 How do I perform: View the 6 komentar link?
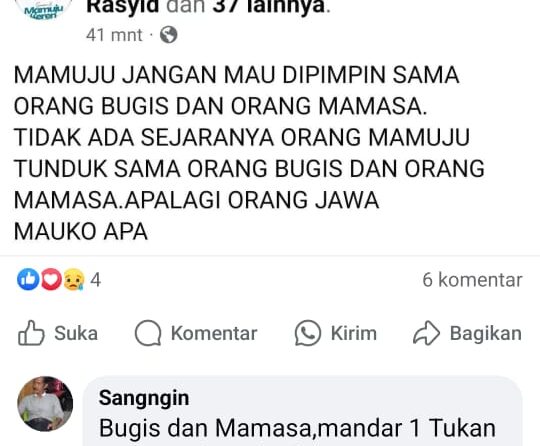click(472, 280)
